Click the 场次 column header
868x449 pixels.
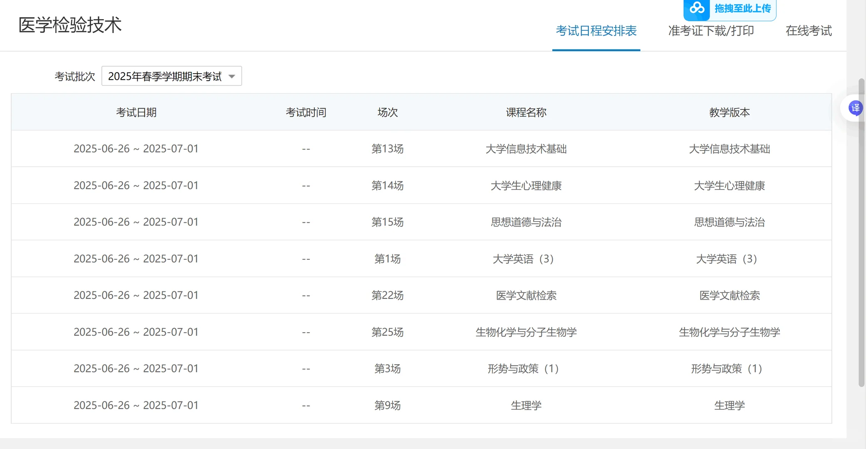coord(387,112)
